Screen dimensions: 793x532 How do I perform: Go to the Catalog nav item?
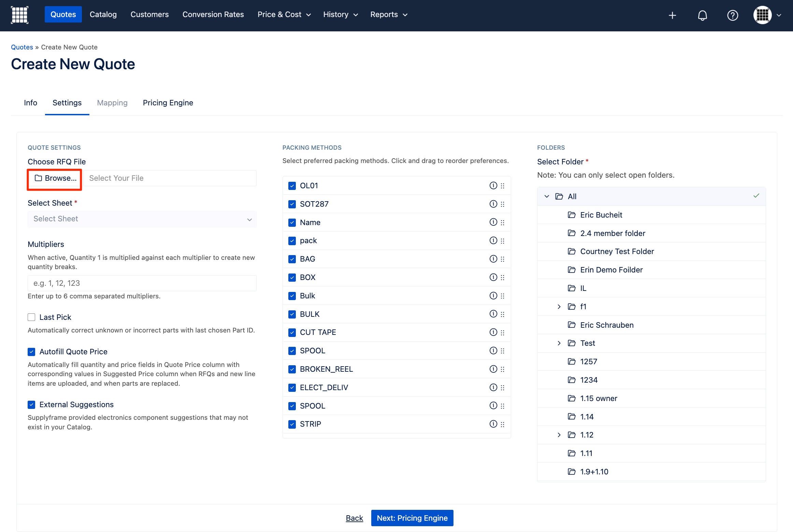coord(103,14)
